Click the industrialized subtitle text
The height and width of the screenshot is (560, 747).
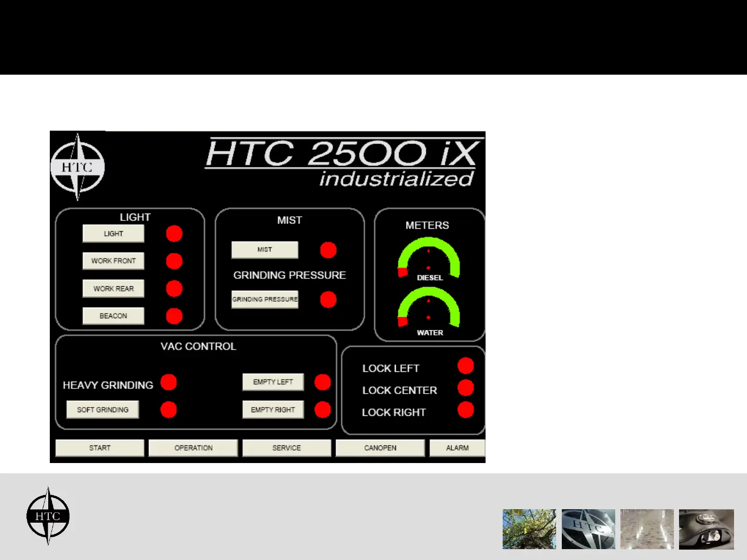pyautogui.click(x=396, y=178)
